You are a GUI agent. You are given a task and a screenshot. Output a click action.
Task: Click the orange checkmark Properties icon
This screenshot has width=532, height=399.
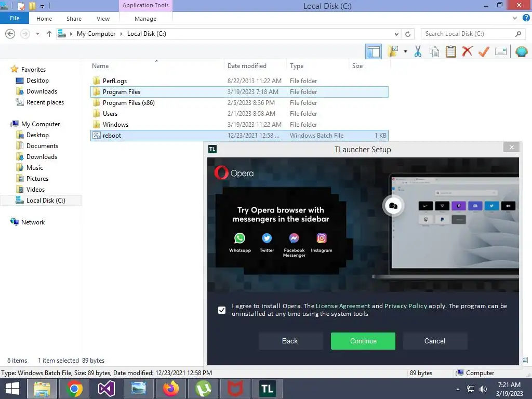pyautogui.click(x=484, y=51)
